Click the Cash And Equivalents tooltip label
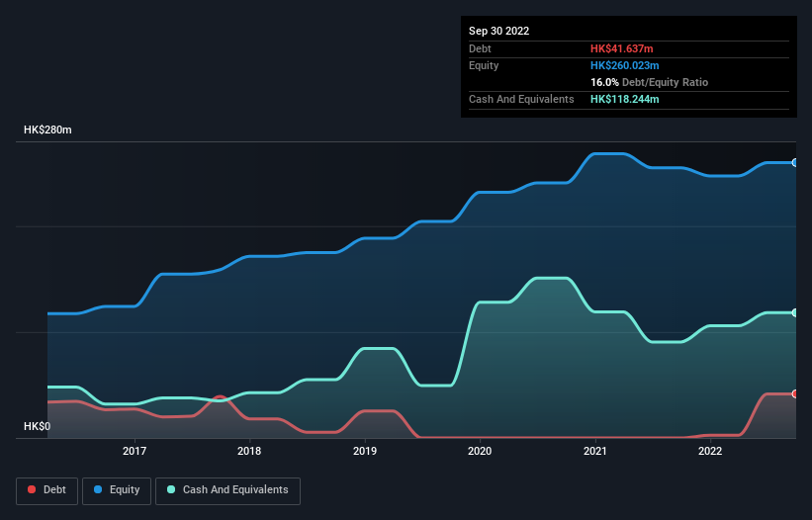The height and width of the screenshot is (520, 812). pyautogui.click(x=521, y=99)
